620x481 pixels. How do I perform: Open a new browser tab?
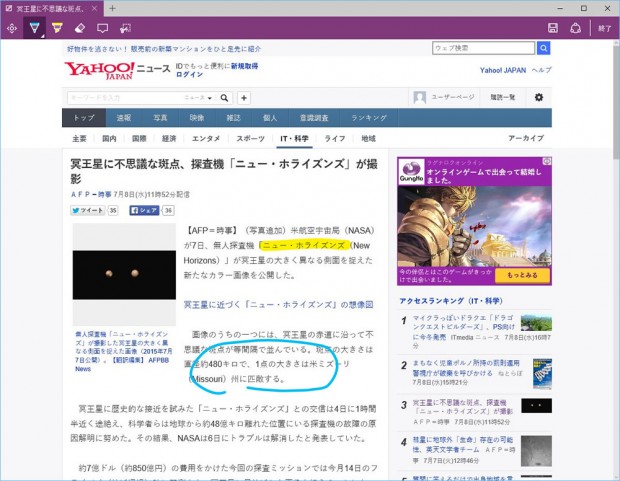(x=113, y=8)
